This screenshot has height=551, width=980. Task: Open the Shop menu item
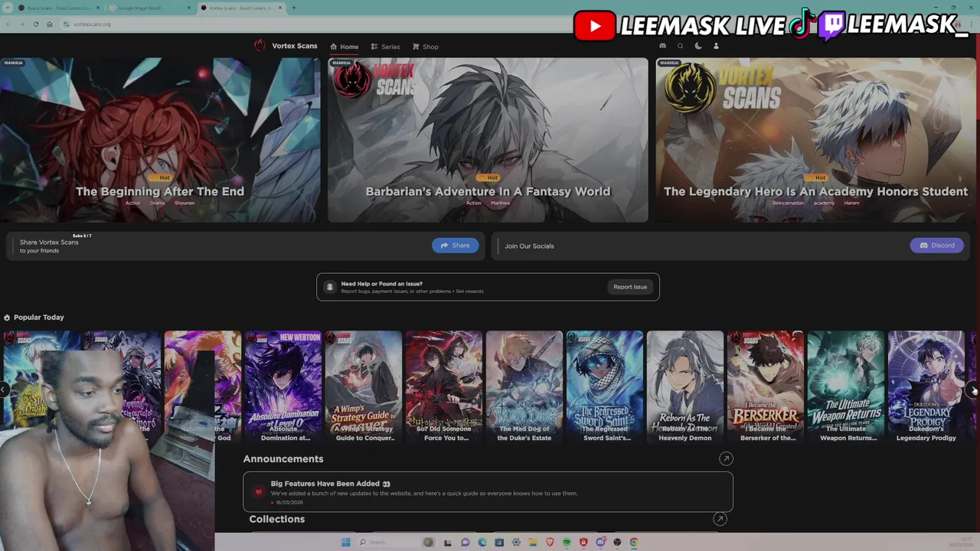tap(425, 47)
